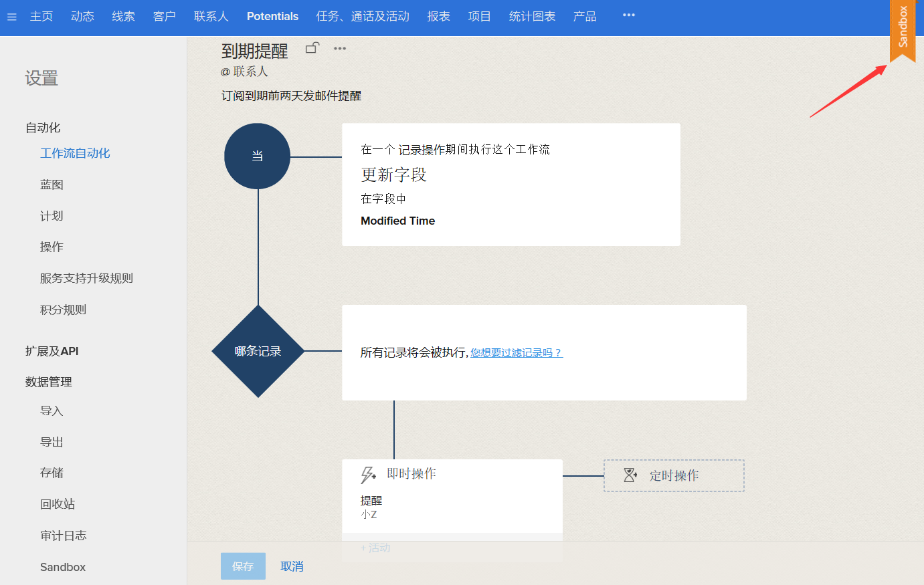The image size is (924, 585).
Task: Open 工作流自动化 in the sidebar
Action: pos(75,153)
